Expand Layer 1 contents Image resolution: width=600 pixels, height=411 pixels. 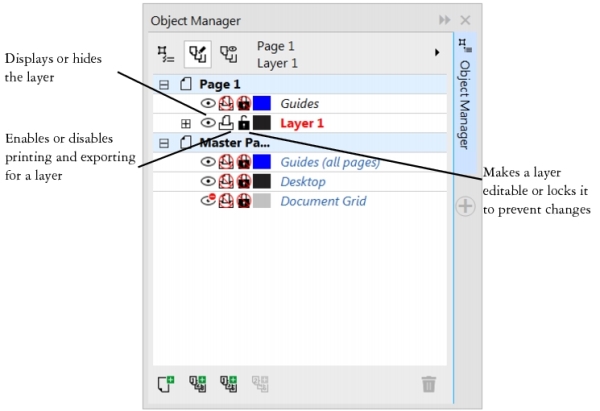185,123
